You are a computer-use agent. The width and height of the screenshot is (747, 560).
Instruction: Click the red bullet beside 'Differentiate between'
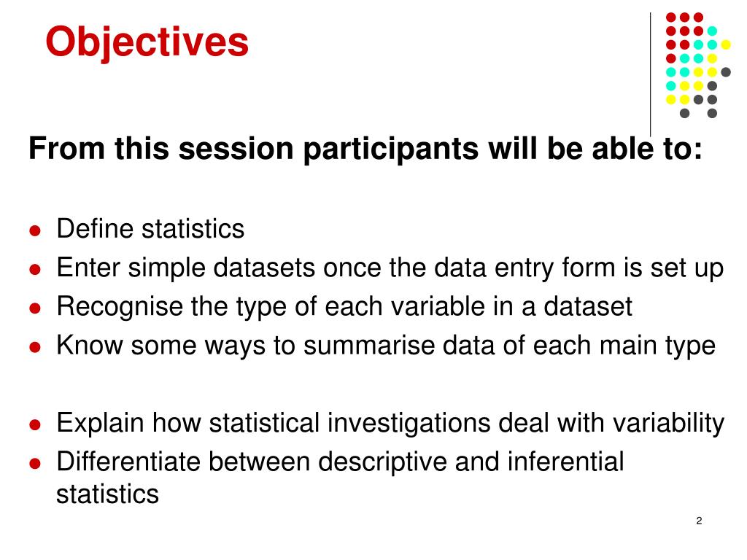pyautogui.click(x=35, y=464)
